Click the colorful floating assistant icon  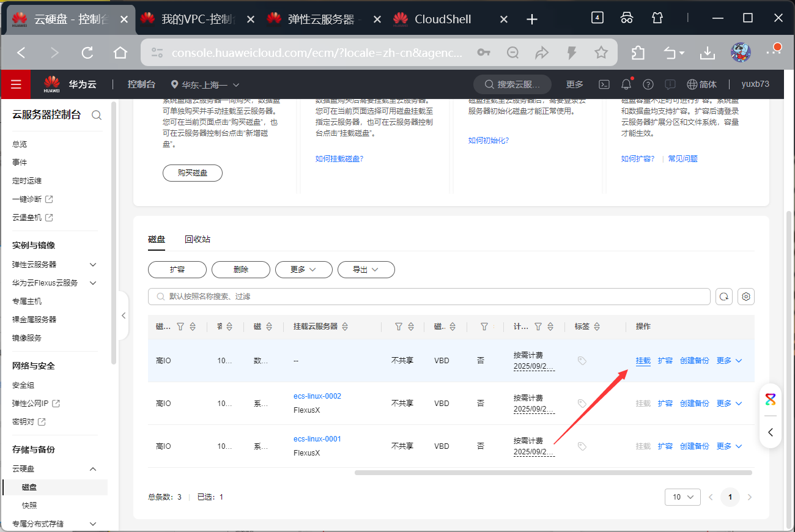771,399
